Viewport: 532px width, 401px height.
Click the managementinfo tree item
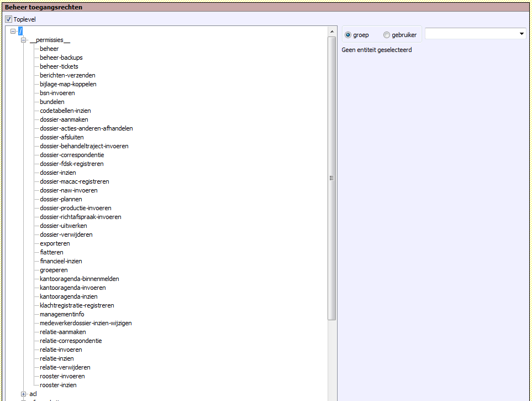62,314
